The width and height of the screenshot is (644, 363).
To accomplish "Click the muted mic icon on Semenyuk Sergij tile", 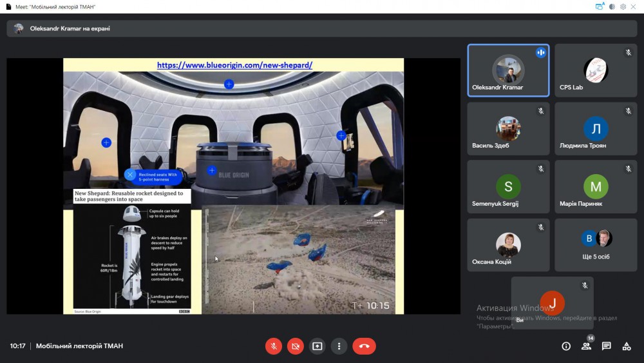I will pos(541,169).
